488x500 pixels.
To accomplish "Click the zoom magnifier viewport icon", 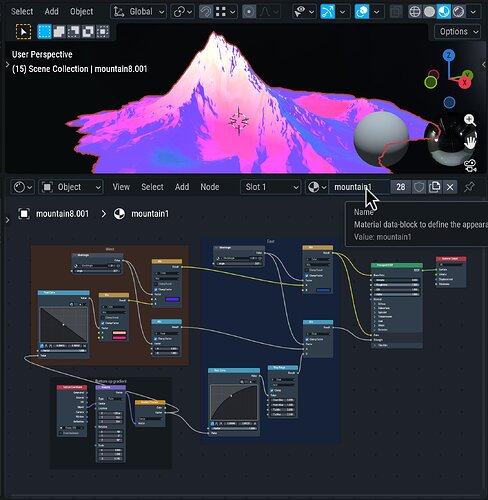I will pyautogui.click(x=470, y=120).
